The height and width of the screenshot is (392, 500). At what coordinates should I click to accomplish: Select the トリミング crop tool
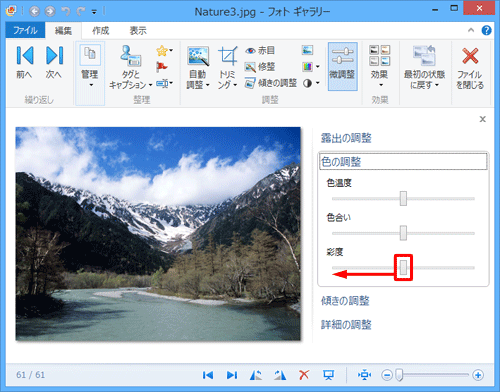click(x=227, y=55)
